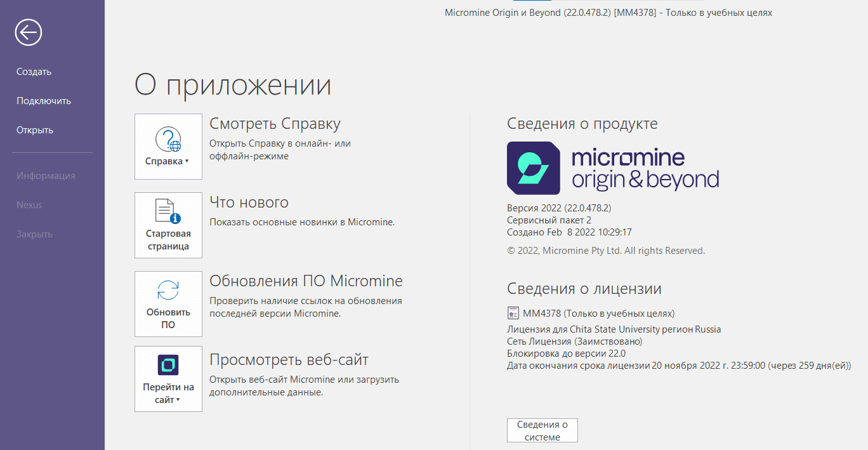Click the Сеть Лицензия (Заимствовано) line
The width and height of the screenshot is (868, 450).
click(x=575, y=341)
